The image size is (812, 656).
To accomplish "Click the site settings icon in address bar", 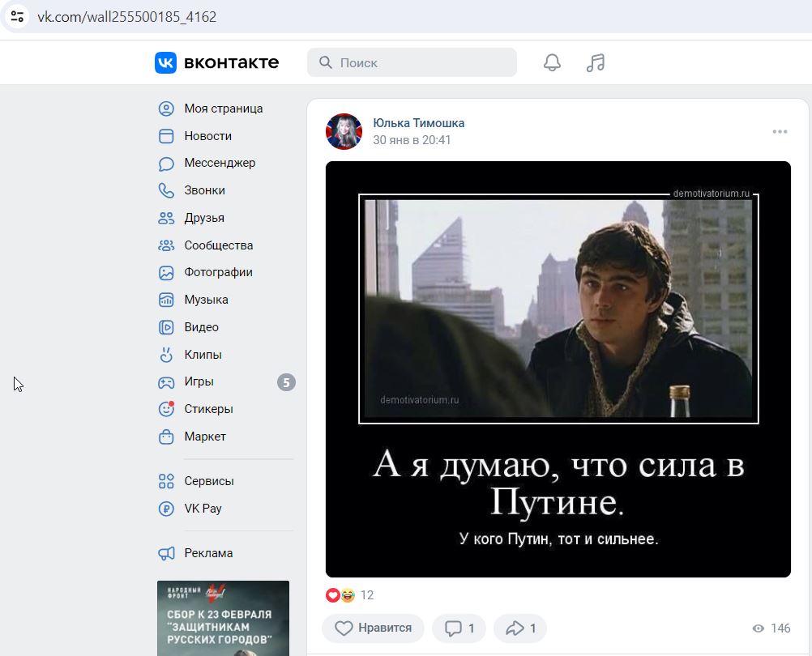I will pyautogui.click(x=17, y=16).
